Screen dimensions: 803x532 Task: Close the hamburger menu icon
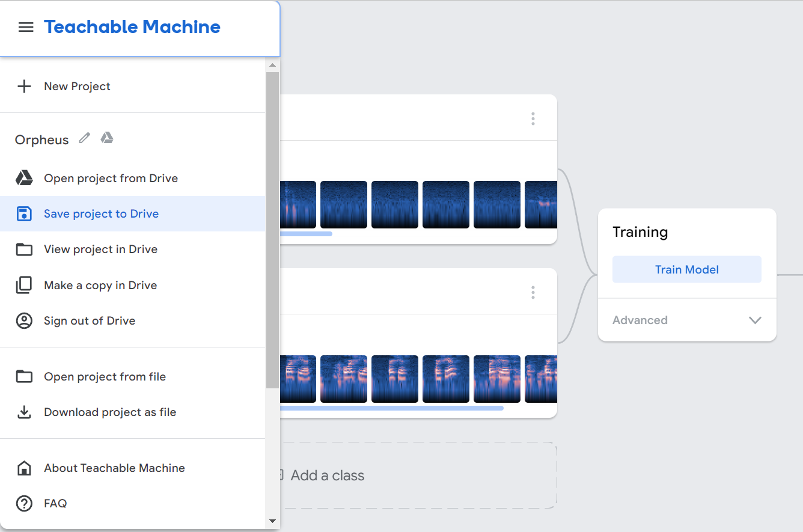(26, 27)
